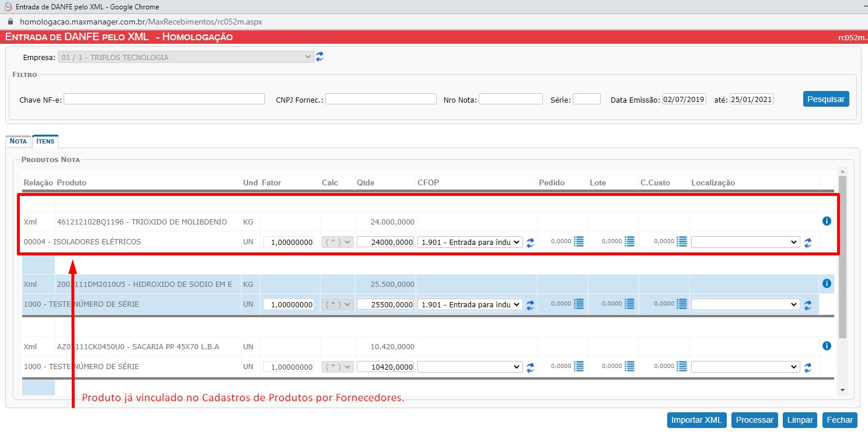Click Importar XML button
The width and height of the screenshot is (868, 442).
pyautogui.click(x=697, y=420)
